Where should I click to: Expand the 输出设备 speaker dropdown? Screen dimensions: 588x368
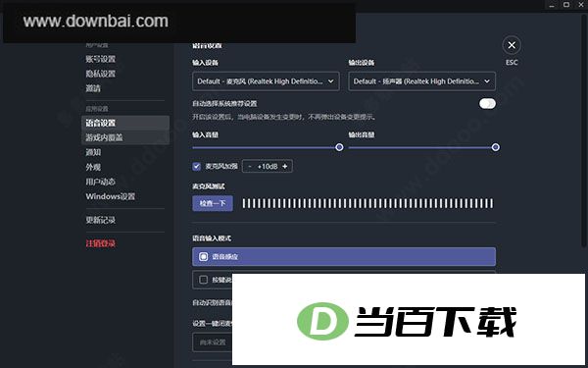coord(421,81)
